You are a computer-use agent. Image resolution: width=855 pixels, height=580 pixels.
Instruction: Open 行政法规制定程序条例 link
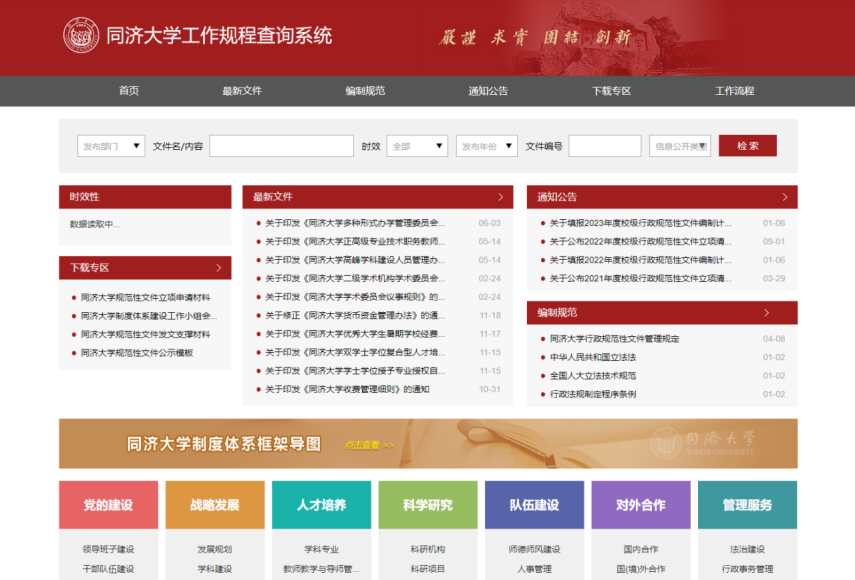pos(593,395)
